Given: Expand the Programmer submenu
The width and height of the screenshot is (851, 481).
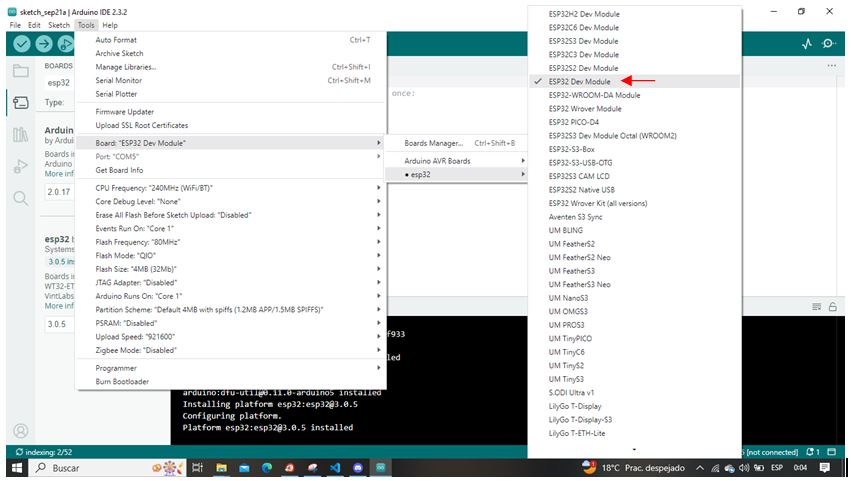Looking at the screenshot, I should coord(231,368).
